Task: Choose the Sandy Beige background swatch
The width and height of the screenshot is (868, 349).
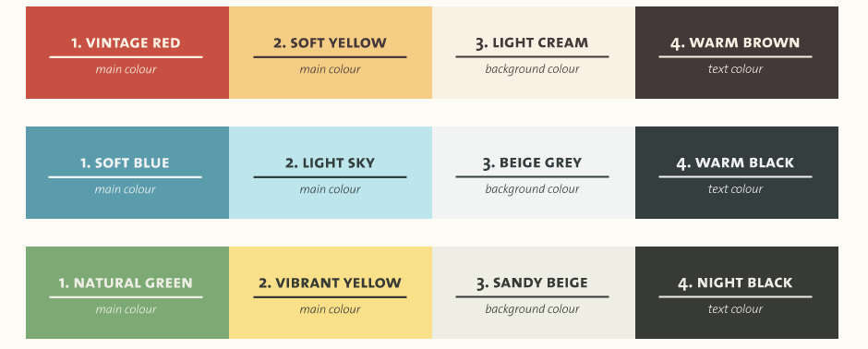Action: (534, 293)
